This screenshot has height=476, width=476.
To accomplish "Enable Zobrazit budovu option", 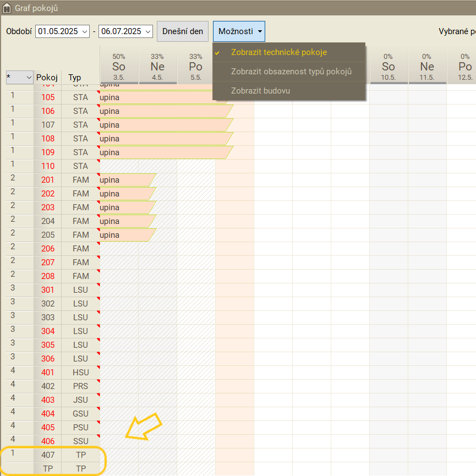I will [260, 91].
